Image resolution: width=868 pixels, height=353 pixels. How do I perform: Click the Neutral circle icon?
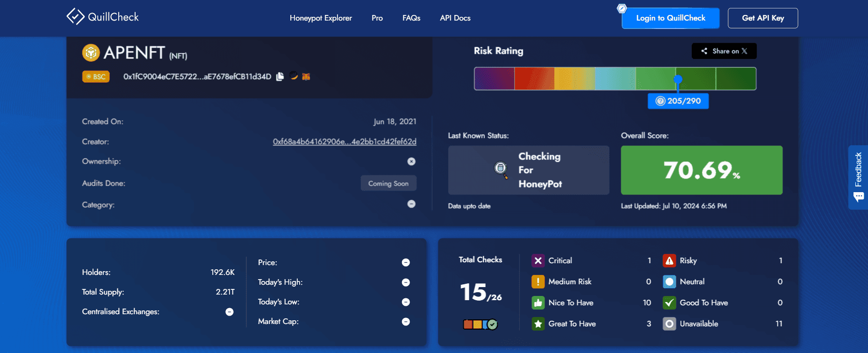click(669, 281)
